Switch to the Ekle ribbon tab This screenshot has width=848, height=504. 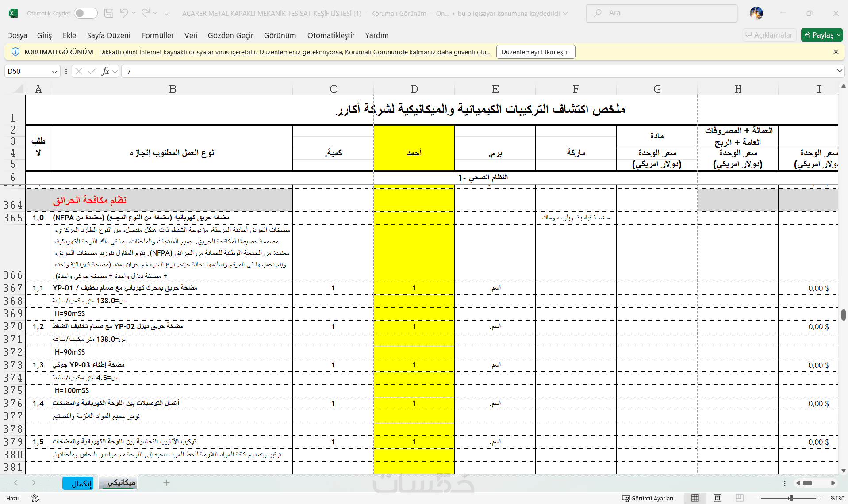coord(69,35)
